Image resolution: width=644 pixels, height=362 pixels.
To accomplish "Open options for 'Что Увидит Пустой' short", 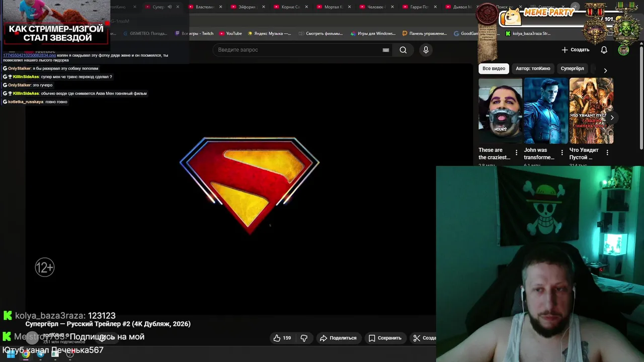I will coord(607,152).
